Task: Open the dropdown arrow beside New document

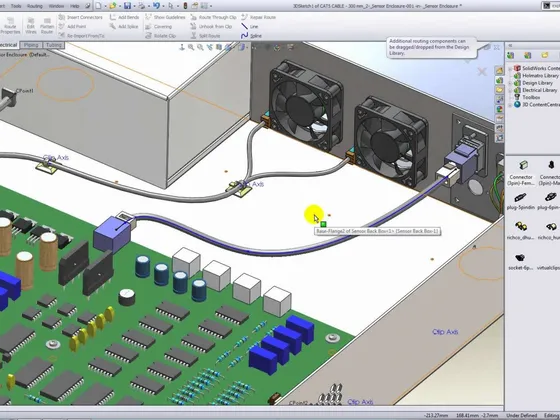Action: pyautogui.click(x=105, y=6)
